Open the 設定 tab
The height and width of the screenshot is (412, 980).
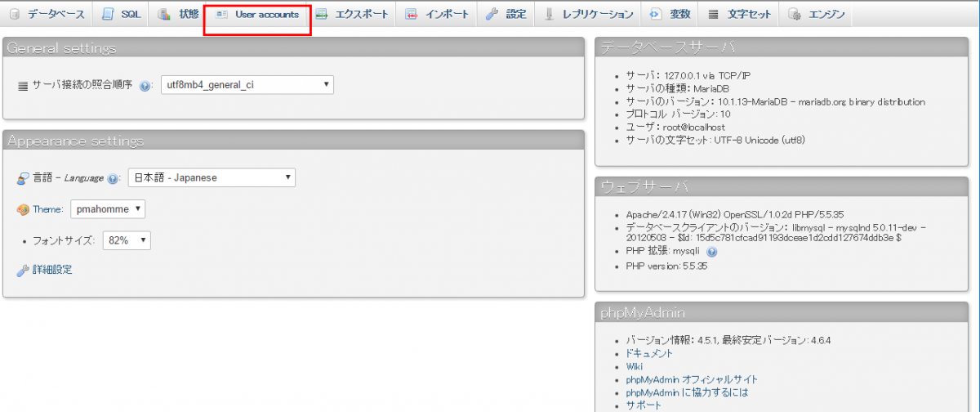tap(506, 14)
